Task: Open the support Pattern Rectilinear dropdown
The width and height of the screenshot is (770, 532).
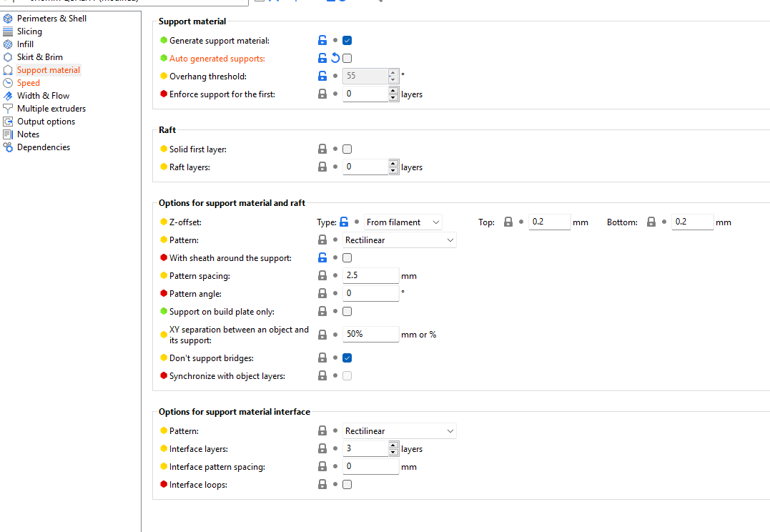Action: tap(399, 240)
